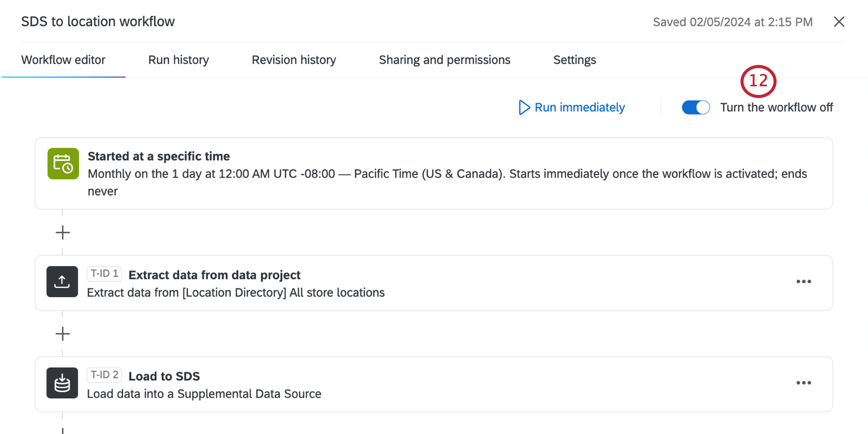The width and height of the screenshot is (868, 434).
Task: Close the SDS to location workflow dialog
Action: (x=839, y=21)
